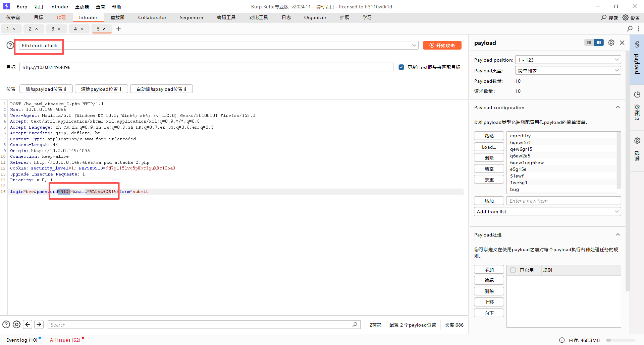This screenshot has height=345, width=644.
Task: Switch to the 仪表盘 tab
Action: (x=13, y=17)
